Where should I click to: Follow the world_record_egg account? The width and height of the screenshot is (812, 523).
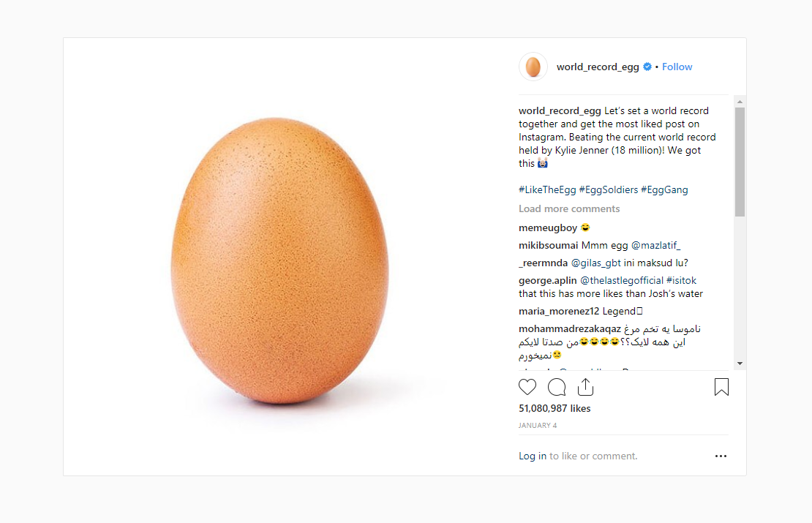point(677,67)
